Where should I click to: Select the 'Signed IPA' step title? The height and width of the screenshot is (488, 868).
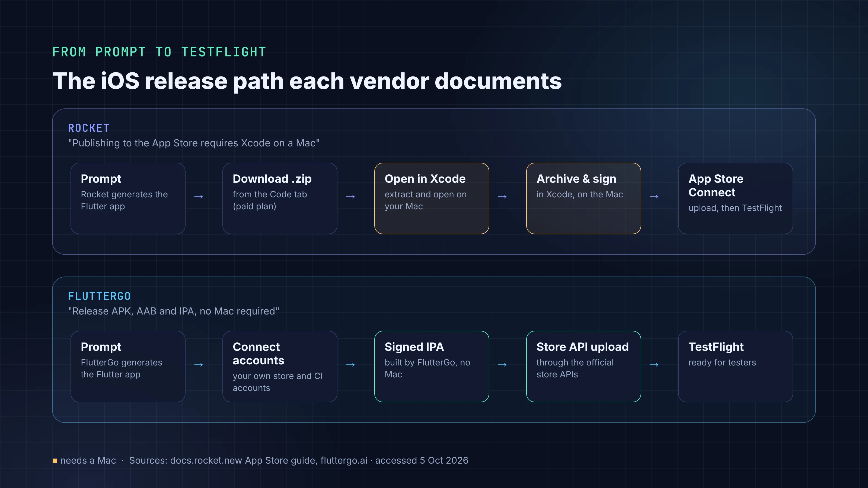coord(414,347)
